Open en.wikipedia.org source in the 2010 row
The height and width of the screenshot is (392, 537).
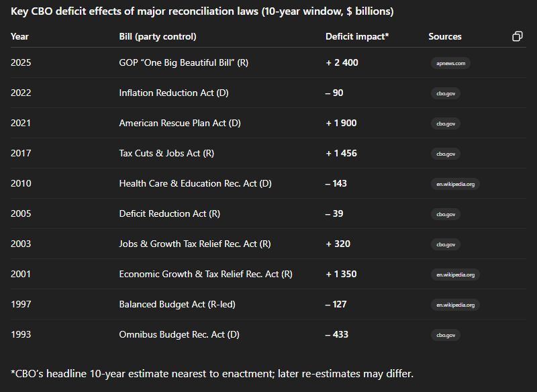pos(455,184)
